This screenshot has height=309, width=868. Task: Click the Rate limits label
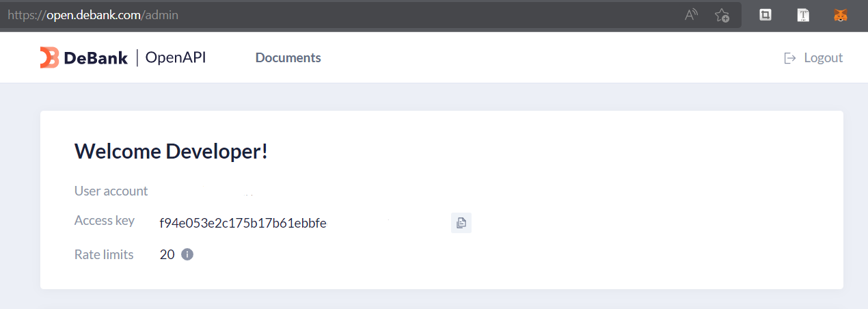104,254
